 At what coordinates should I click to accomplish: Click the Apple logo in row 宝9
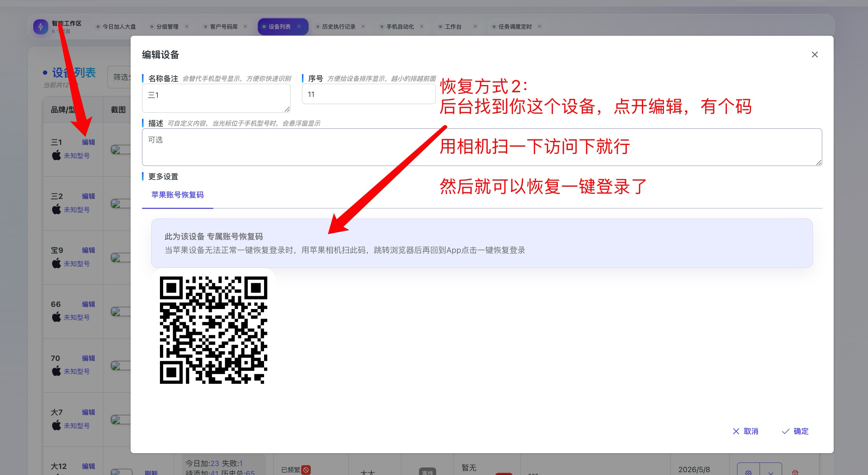56,263
